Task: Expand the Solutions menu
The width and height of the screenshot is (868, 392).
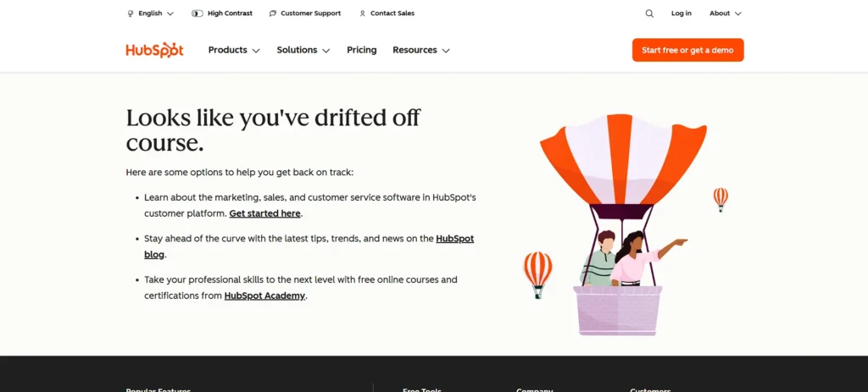Action: pos(303,50)
